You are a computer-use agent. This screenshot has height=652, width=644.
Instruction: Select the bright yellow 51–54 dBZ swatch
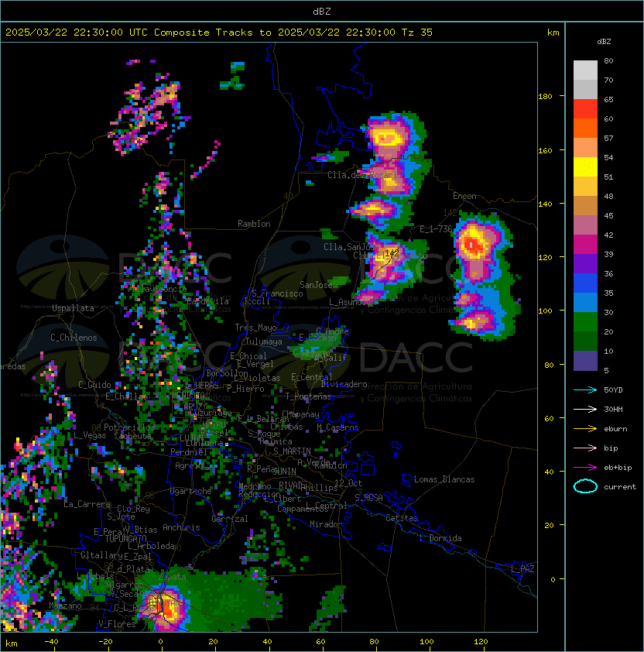(x=585, y=166)
